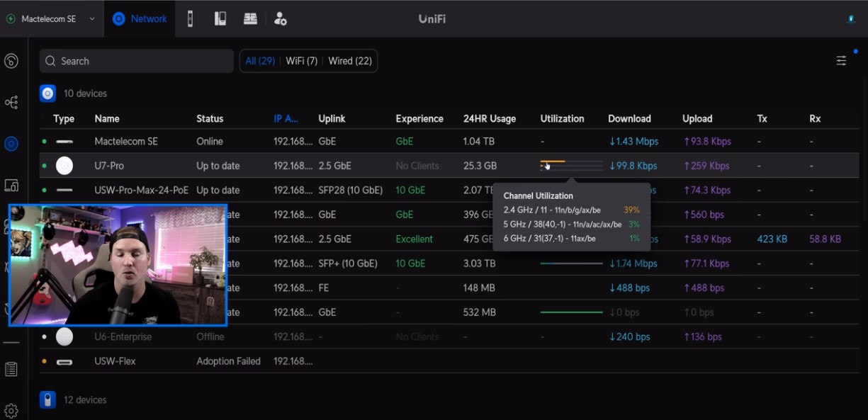Click the USW-Pro-Max-24-PoE switch type icon

coord(64,191)
